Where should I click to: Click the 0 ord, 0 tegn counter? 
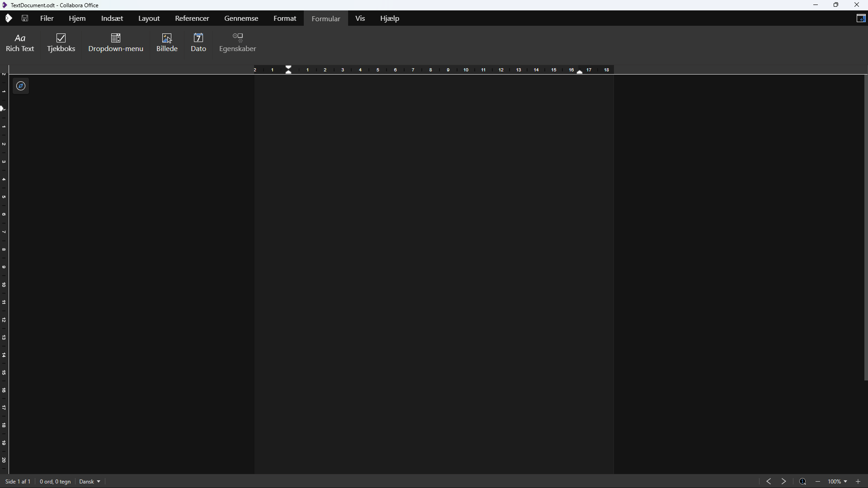click(x=55, y=481)
